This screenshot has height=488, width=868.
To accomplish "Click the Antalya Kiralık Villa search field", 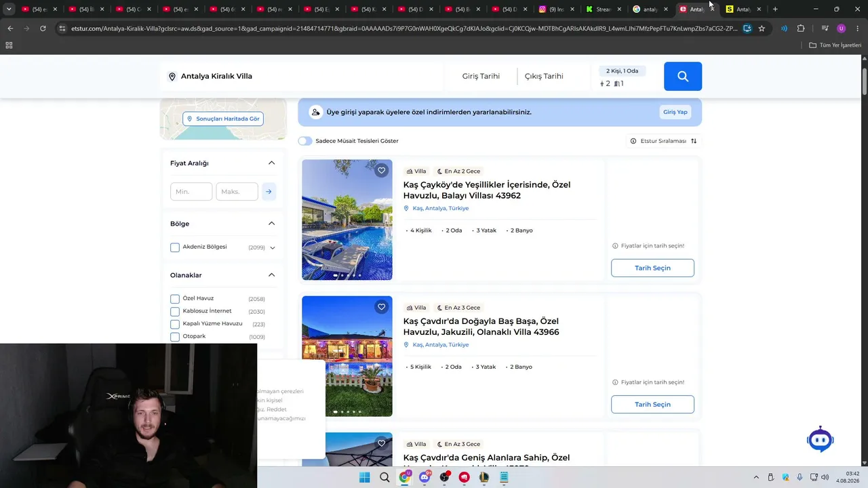I will point(302,77).
